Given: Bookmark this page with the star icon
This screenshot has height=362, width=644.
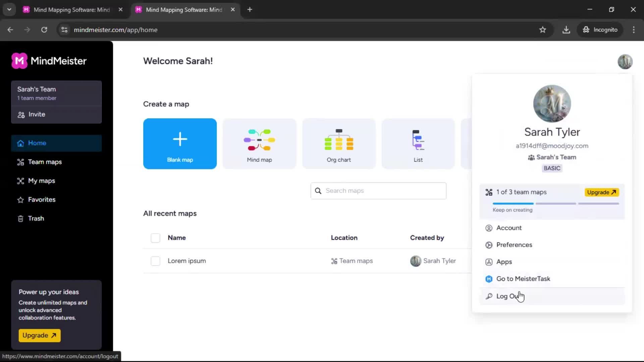Looking at the screenshot, I should click(542, 30).
